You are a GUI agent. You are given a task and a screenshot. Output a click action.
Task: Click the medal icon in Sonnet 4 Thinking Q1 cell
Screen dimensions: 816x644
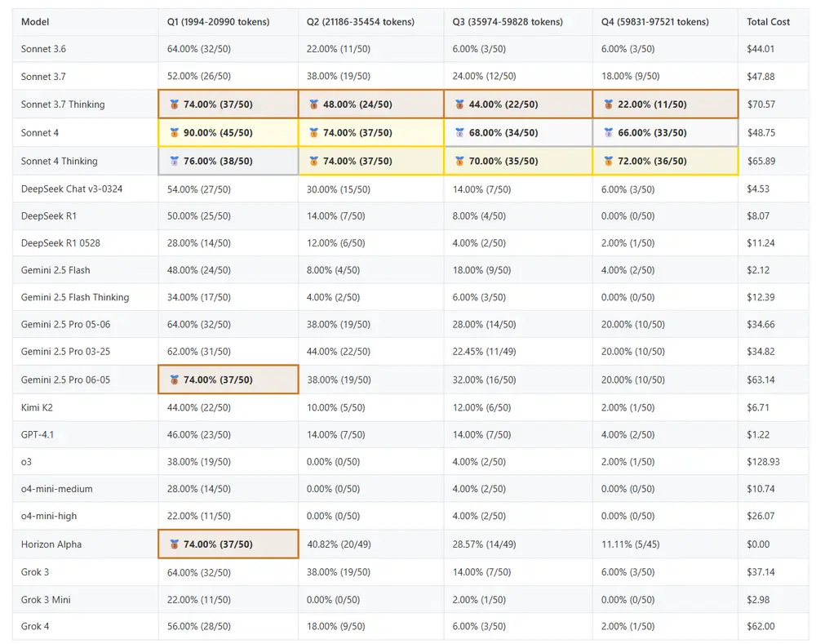(x=174, y=162)
